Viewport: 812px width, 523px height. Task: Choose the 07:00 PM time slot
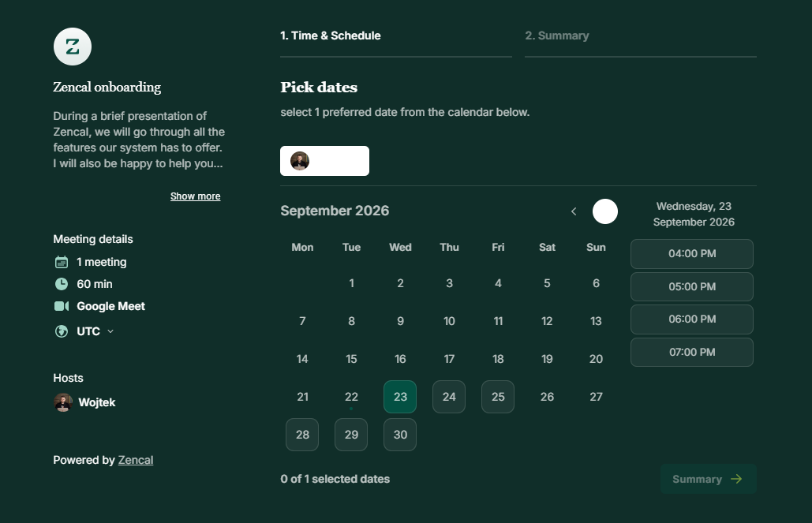point(692,352)
